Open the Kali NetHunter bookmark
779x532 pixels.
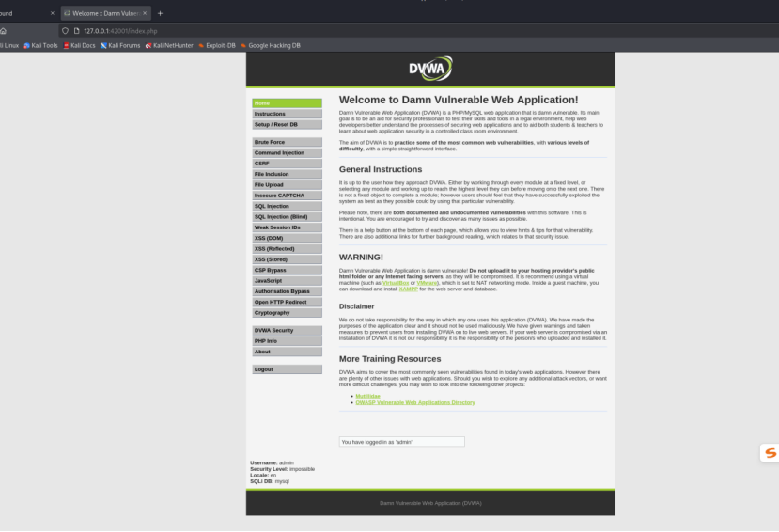[169, 45]
